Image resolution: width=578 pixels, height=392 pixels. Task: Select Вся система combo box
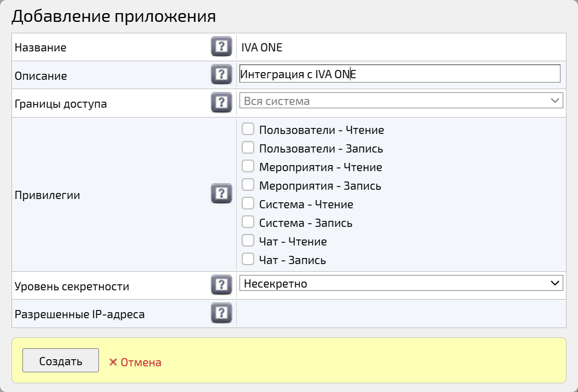[x=402, y=100]
